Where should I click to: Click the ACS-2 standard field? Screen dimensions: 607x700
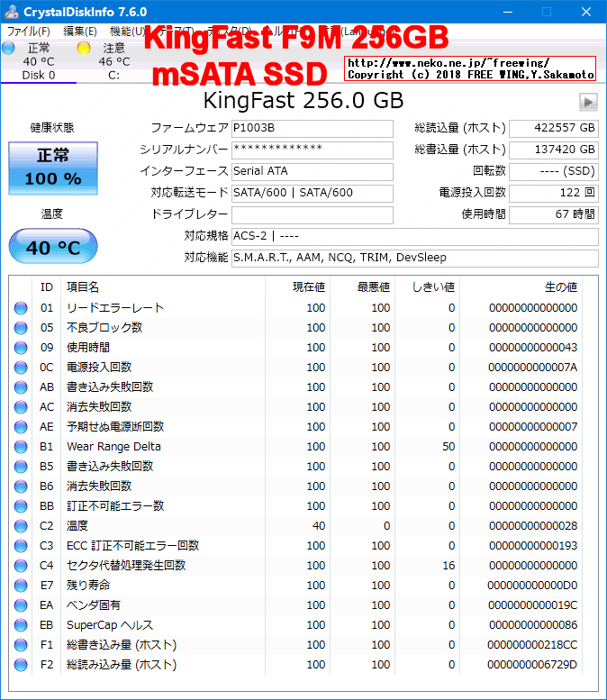coord(415,236)
